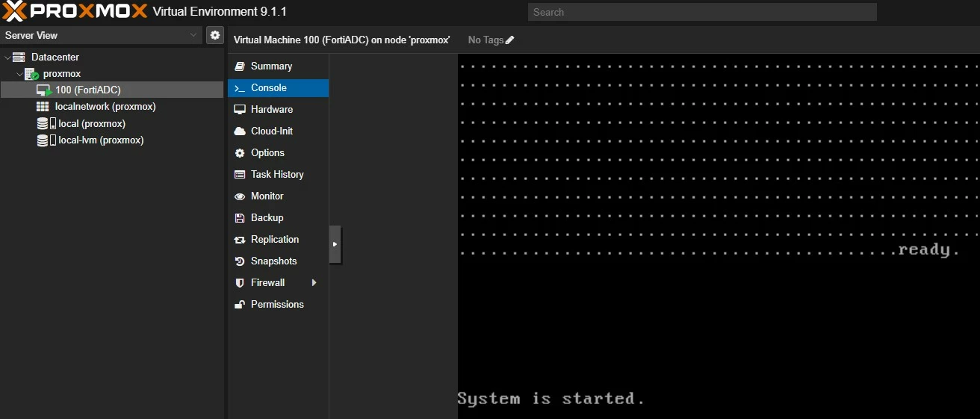
Task: Click the proxmox node icon
Action: (x=31, y=74)
